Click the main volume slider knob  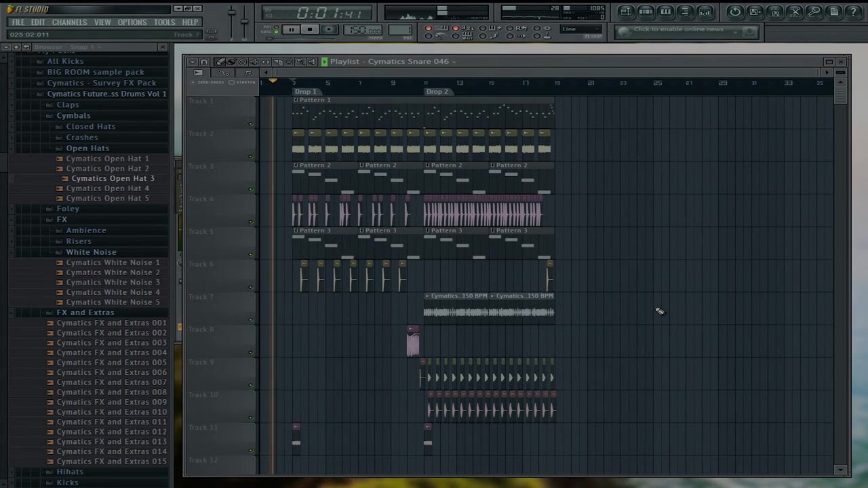(231, 12)
